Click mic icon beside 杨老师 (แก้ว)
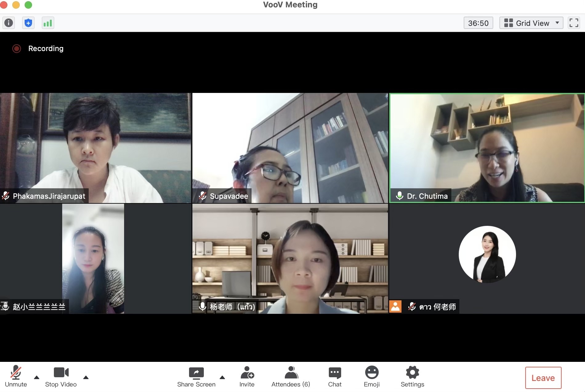The height and width of the screenshot is (392, 585). pyautogui.click(x=202, y=306)
